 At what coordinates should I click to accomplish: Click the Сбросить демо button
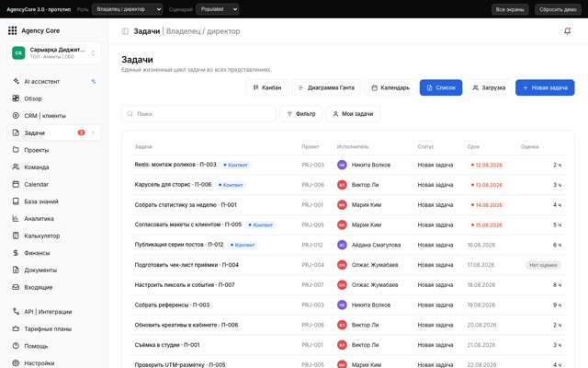click(x=558, y=9)
